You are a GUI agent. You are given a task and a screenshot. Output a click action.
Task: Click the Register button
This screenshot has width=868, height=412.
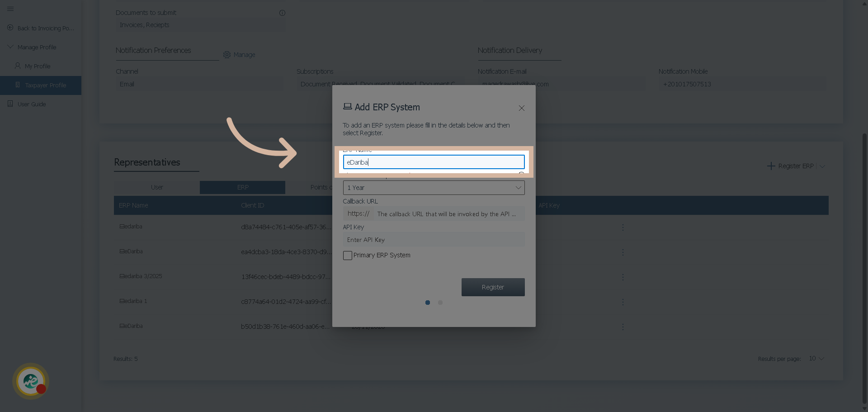[x=493, y=287]
